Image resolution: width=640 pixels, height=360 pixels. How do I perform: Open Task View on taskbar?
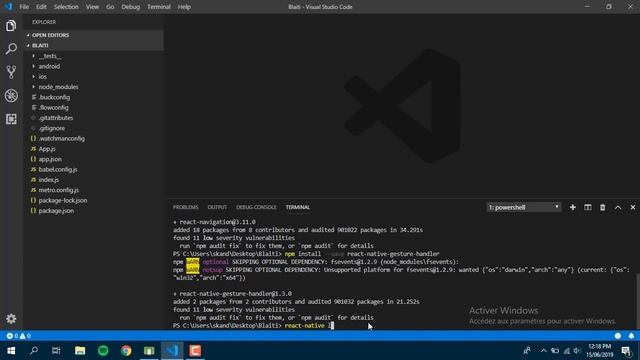[x=56, y=351]
